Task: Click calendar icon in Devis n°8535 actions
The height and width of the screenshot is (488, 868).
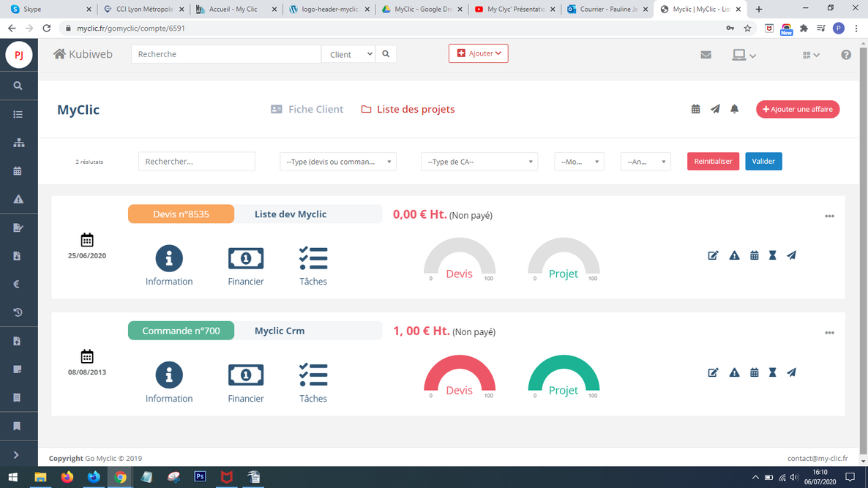Action: click(754, 255)
